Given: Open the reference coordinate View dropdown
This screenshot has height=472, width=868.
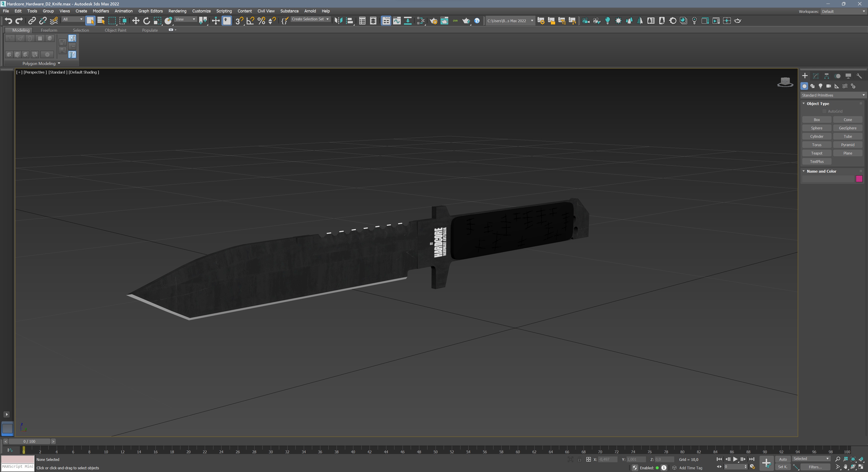Looking at the screenshot, I should point(186,19).
